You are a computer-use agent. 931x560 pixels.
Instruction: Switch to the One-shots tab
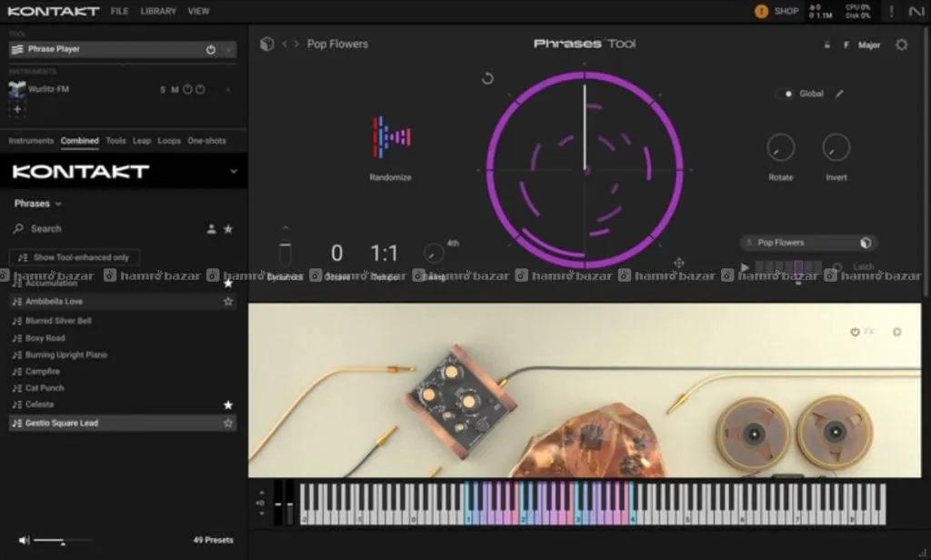(206, 141)
